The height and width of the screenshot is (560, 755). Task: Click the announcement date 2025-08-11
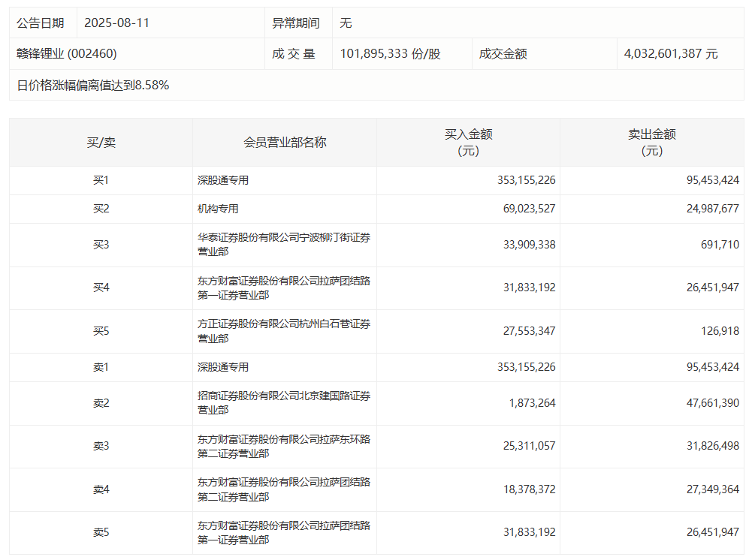click(116, 23)
